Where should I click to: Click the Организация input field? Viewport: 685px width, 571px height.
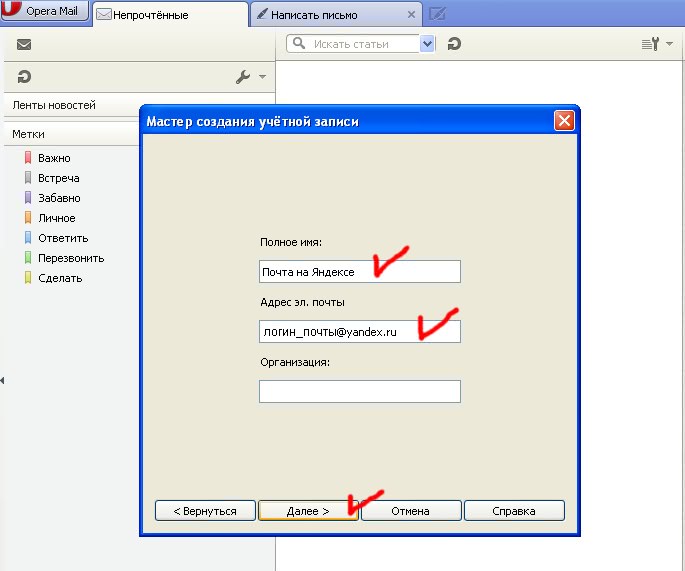[x=360, y=391]
